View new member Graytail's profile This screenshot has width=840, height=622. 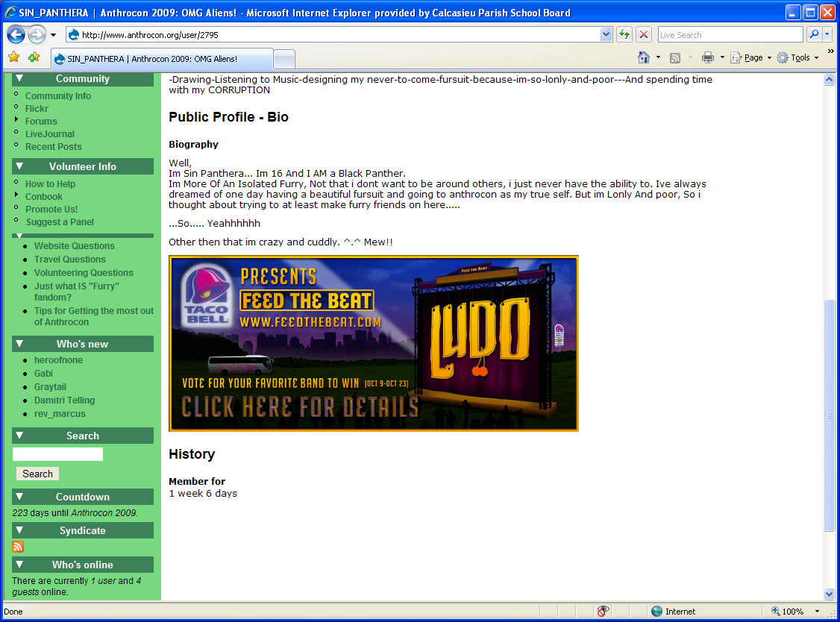(51, 387)
